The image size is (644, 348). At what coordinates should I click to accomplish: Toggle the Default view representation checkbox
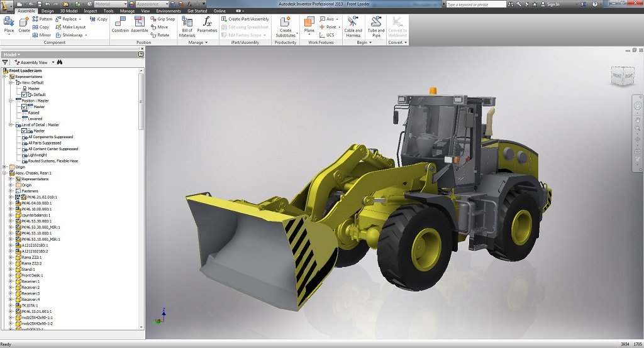(25, 95)
